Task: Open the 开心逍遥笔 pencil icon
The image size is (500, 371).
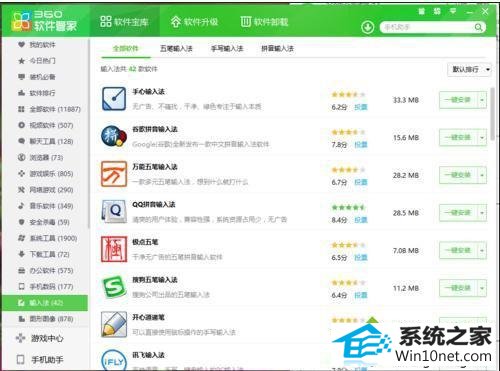Action: click(114, 324)
